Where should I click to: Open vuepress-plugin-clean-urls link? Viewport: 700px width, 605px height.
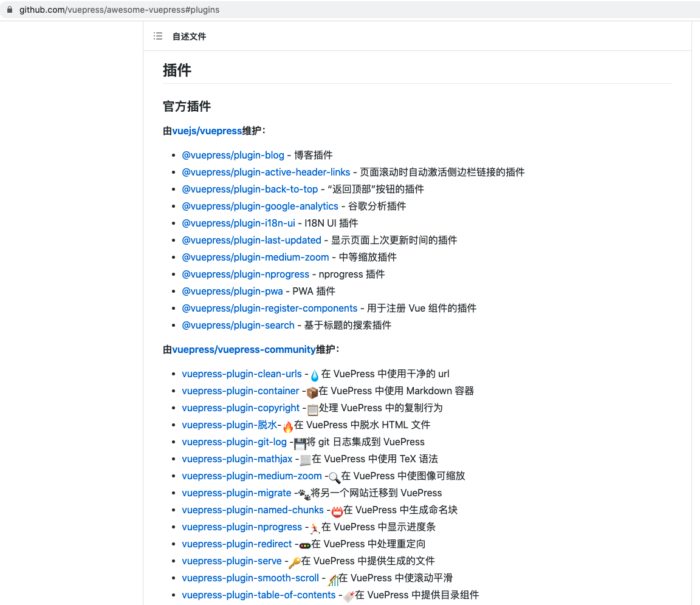242,374
